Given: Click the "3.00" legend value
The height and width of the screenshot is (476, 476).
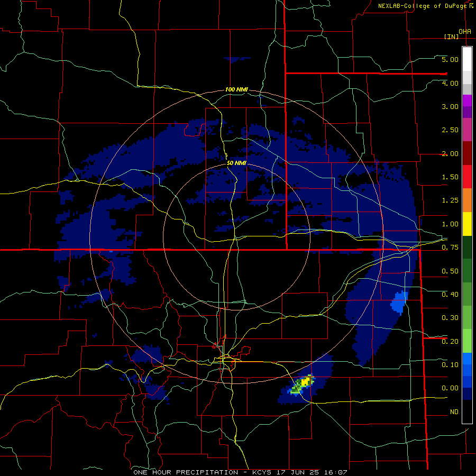Looking at the screenshot, I should click(450, 106).
